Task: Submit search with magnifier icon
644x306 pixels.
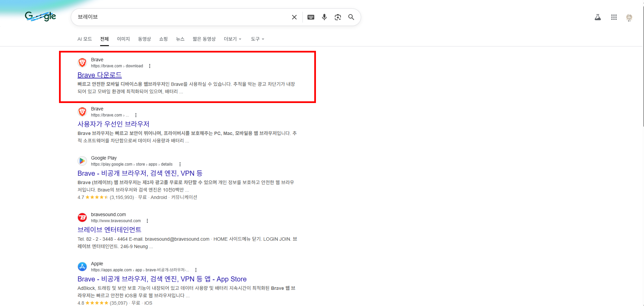Action: 351,17
